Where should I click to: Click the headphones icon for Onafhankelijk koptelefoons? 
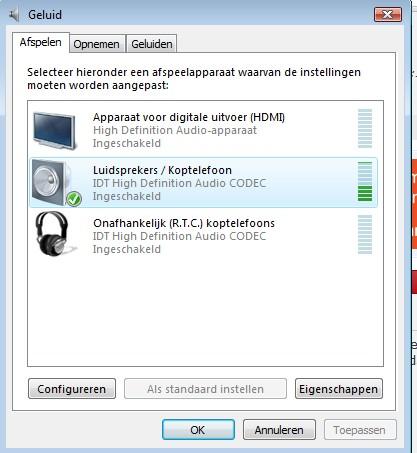point(54,235)
